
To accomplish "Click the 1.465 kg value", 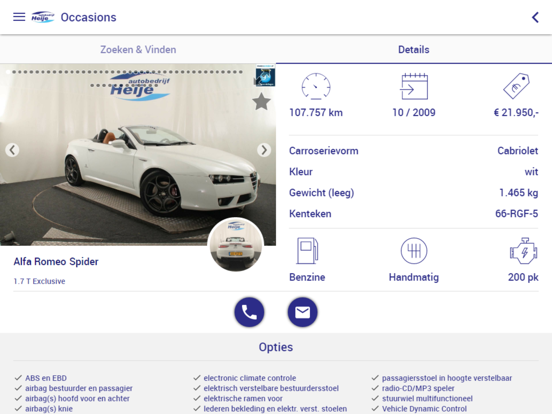I will pyautogui.click(x=519, y=193).
